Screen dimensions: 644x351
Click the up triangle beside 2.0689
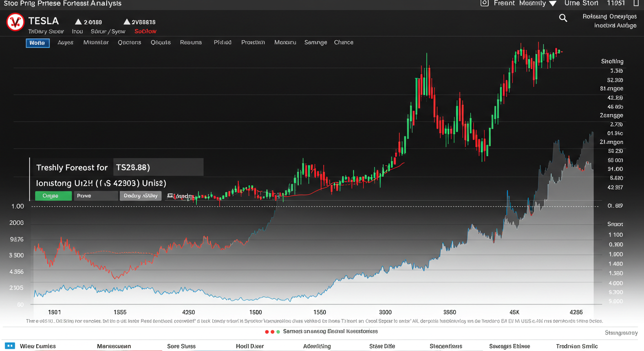click(x=78, y=21)
